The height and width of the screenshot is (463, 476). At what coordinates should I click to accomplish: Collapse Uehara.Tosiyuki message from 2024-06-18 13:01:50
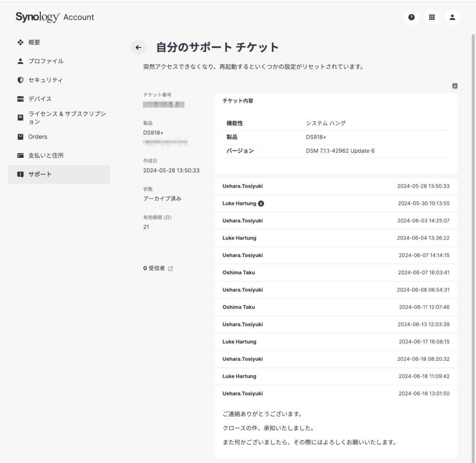[x=336, y=393]
